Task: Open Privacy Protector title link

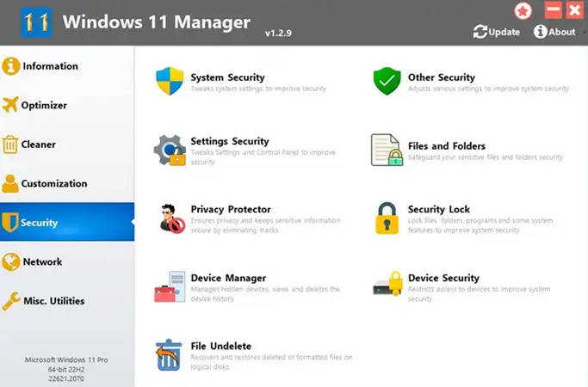Action: 231,209
